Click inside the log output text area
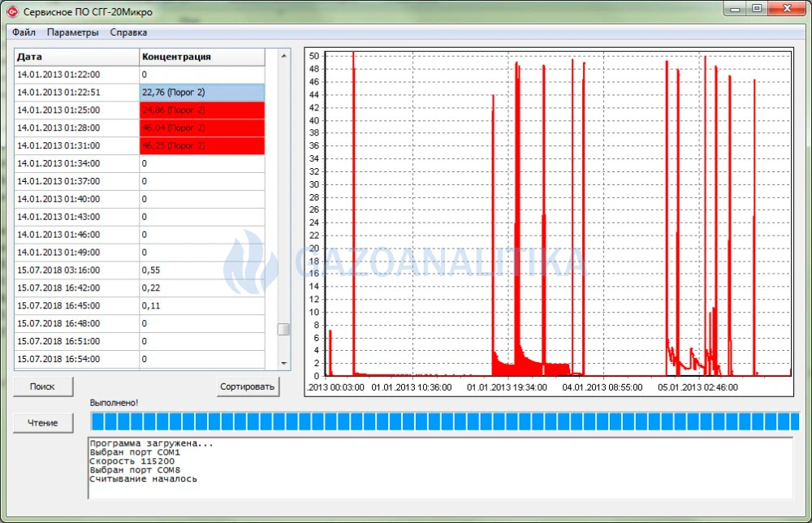This screenshot has height=523, width=812. [441, 468]
